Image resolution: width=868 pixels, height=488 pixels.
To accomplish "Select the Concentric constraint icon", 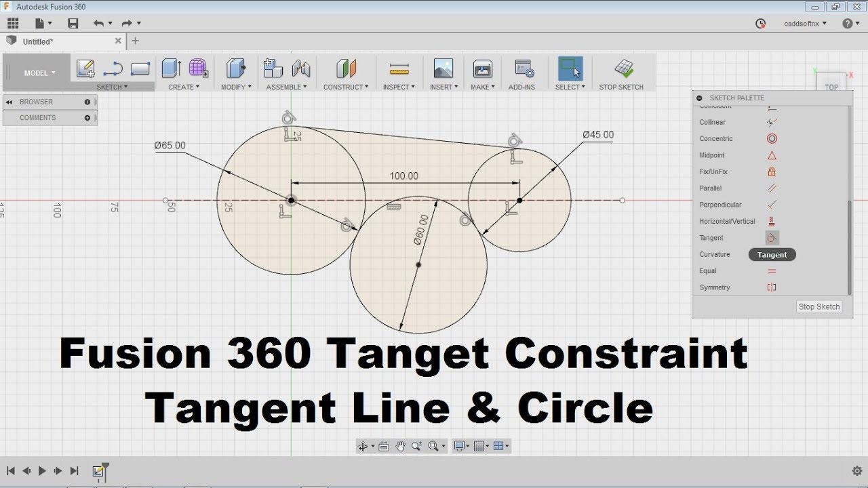I will (x=772, y=139).
